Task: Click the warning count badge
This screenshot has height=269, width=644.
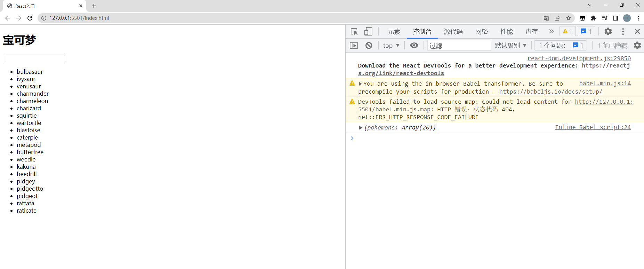Action: pos(567,31)
